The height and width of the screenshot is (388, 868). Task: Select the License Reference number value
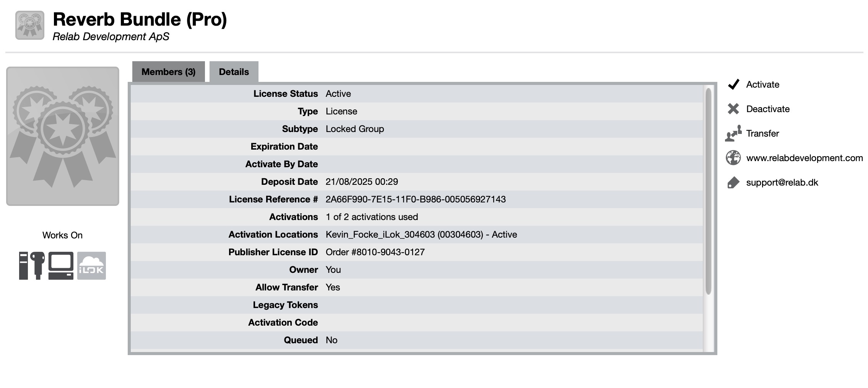pos(416,199)
